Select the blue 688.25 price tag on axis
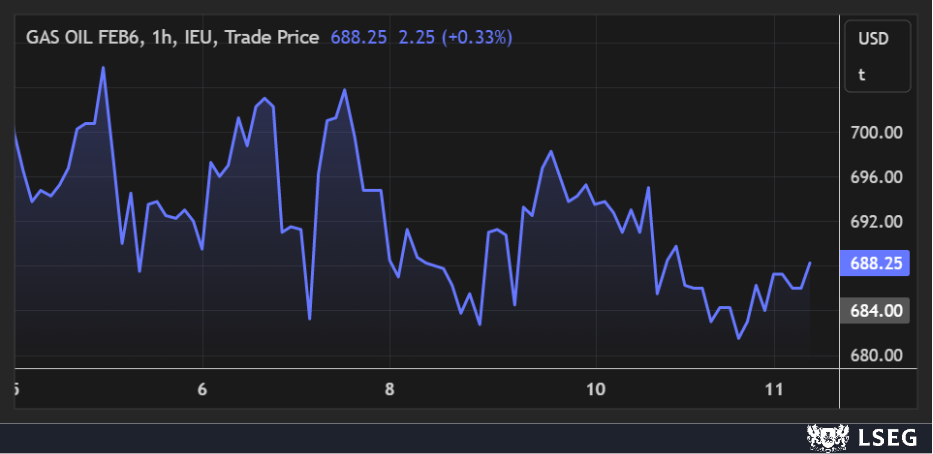The height and width of the screenshot is (454, 933). tap(877, 263)
